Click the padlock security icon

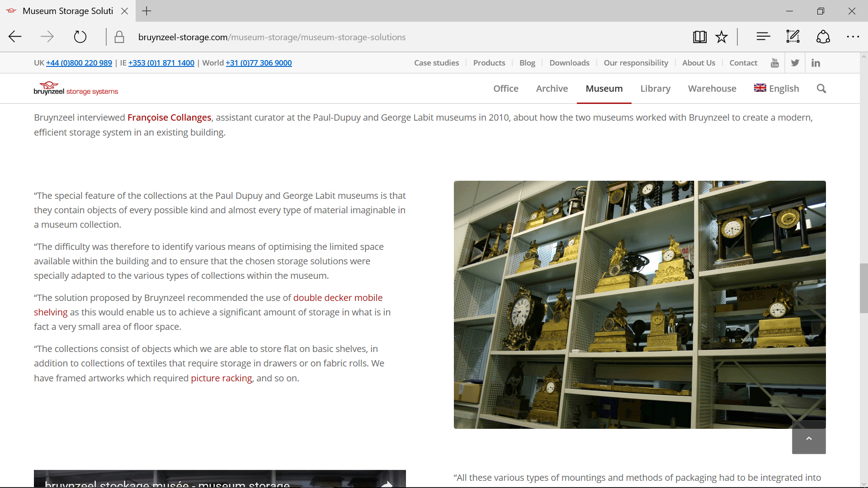pos(119,37)
